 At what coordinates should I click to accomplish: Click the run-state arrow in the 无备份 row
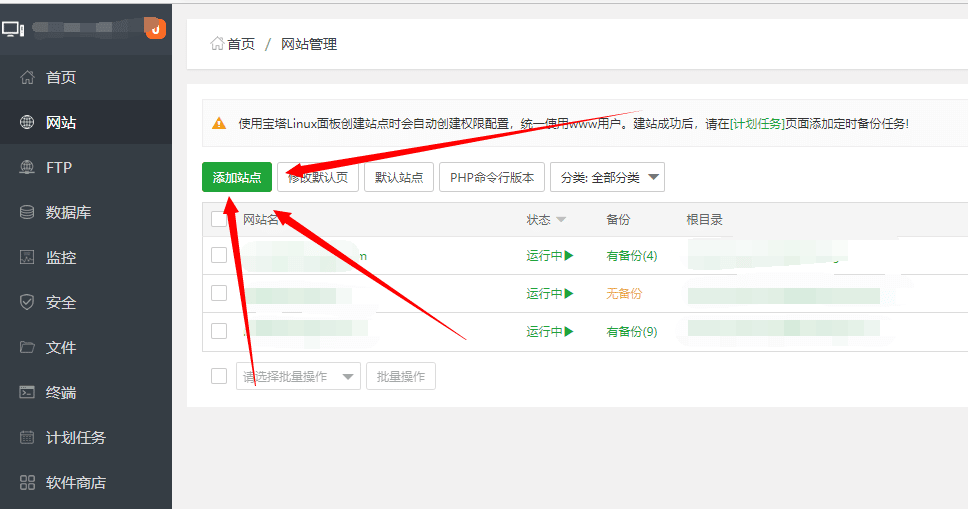569,293
